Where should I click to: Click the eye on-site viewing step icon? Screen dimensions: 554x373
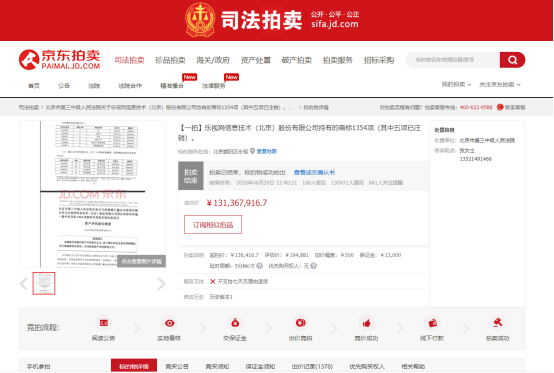[170, 323]
